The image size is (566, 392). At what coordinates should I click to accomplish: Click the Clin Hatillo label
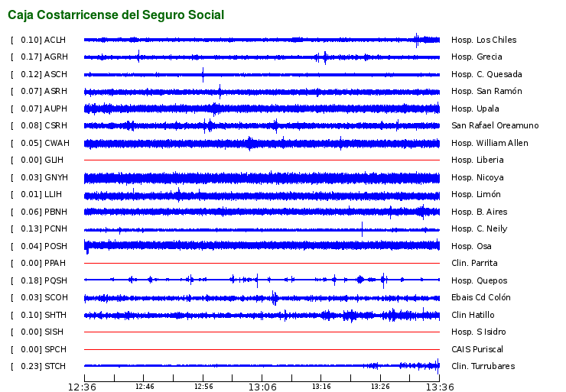click(x=473, y=315)
